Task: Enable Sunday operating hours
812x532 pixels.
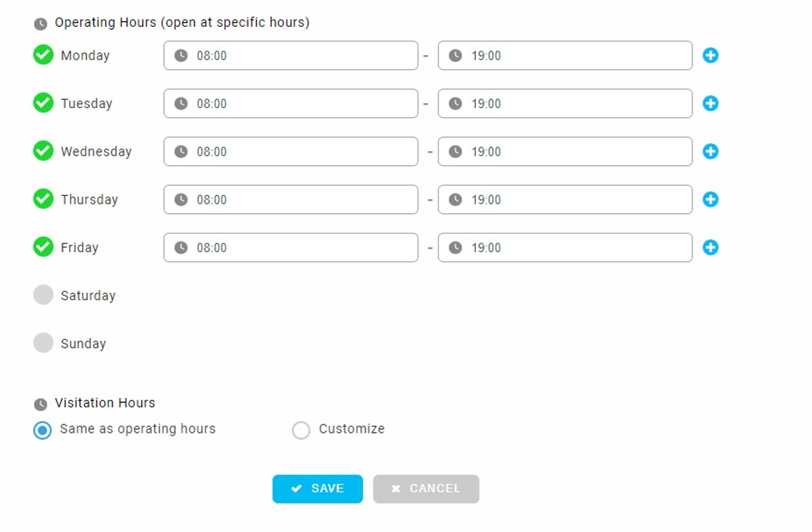Action: click(43, 343)
